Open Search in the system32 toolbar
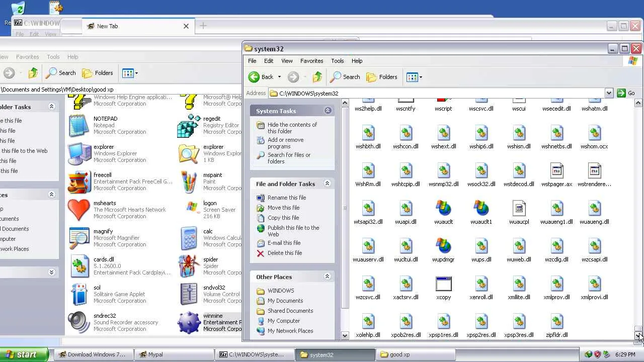 [345, 77]
